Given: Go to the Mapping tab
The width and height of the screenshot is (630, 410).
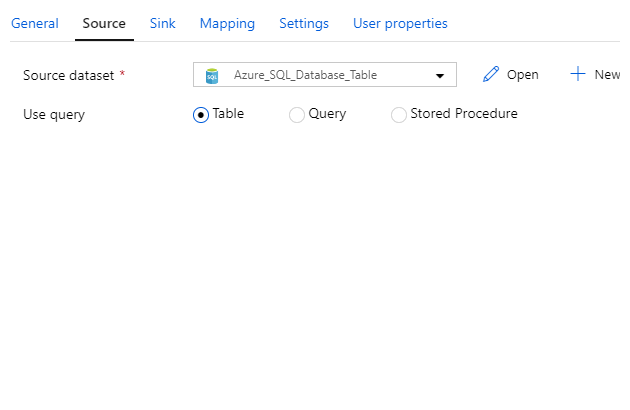Looking at the screenshot, I should point(227,23).
